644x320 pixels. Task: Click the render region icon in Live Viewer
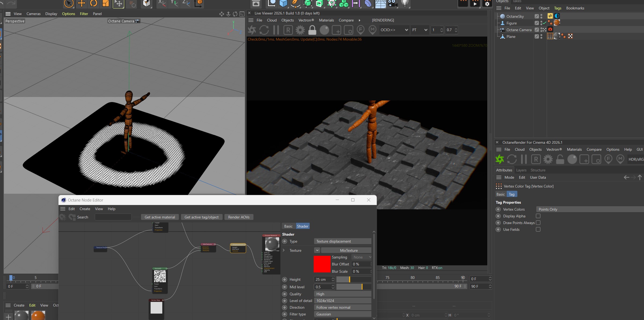336,30
